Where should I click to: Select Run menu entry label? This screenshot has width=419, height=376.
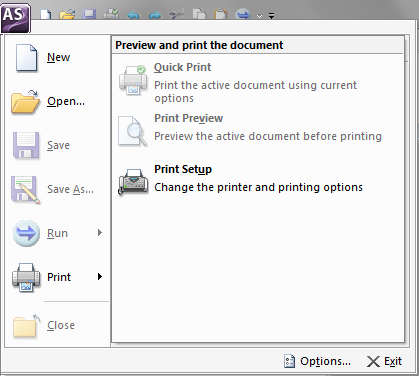pos(57,233)
